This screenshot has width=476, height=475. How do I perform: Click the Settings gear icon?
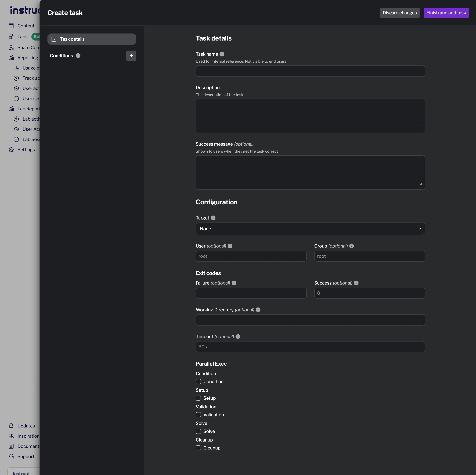click(11, 150)
